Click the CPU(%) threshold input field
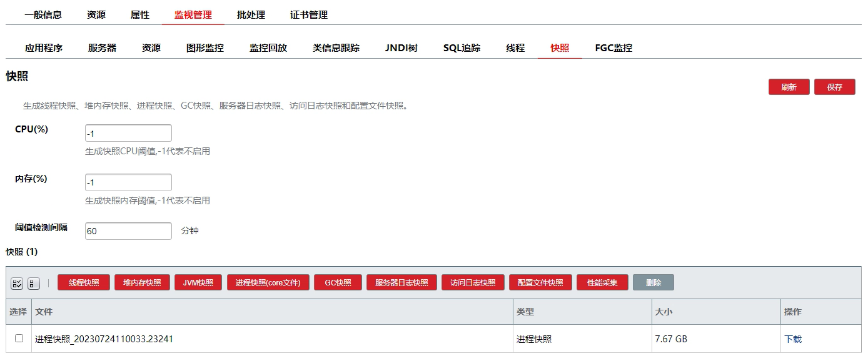868x361 pixels. click(128, 133)
